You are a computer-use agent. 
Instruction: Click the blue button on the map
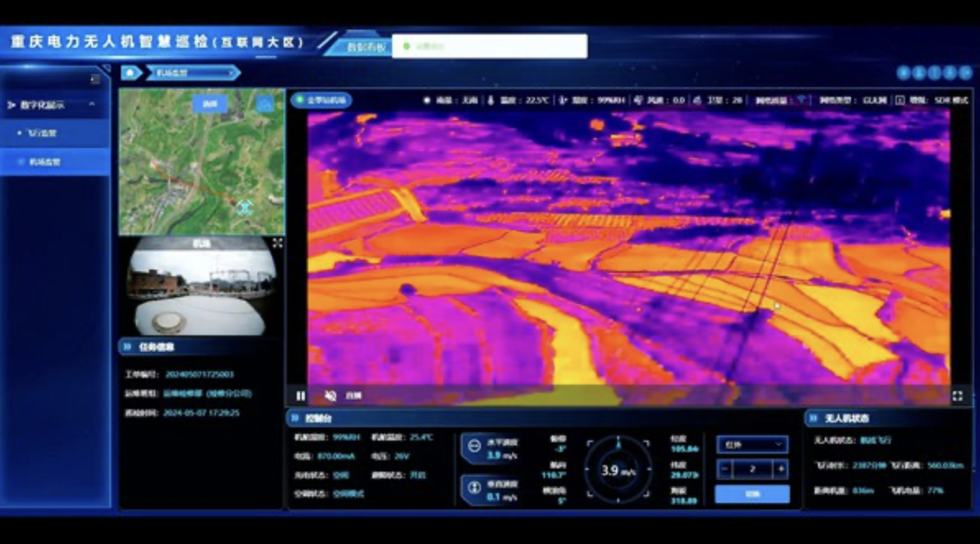click(210, 104)
